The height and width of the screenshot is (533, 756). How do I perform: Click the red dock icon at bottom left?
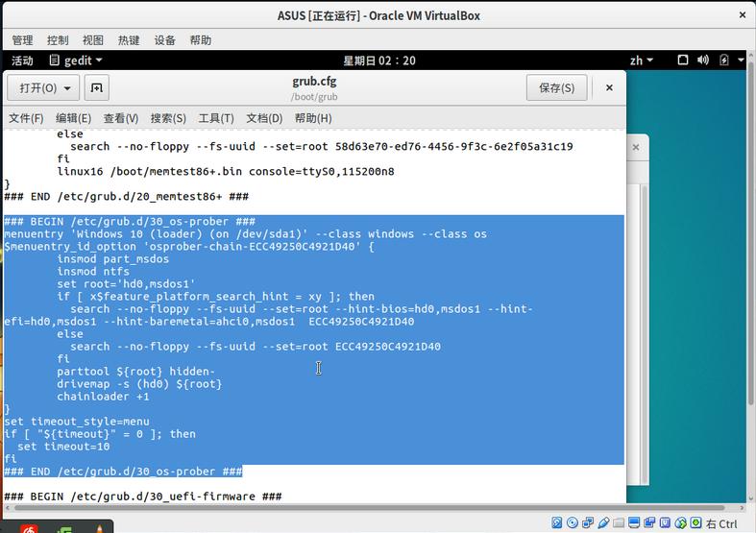(x=29, y=527)
